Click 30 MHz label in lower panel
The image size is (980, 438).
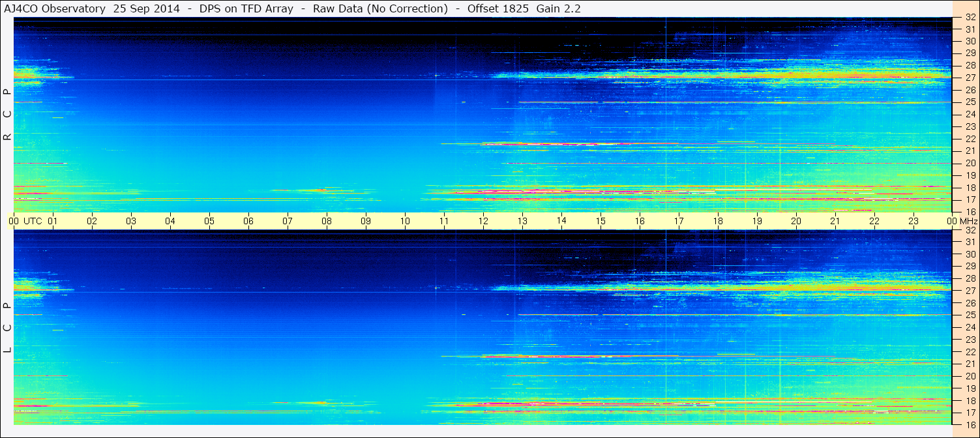[x=970, y=254]
